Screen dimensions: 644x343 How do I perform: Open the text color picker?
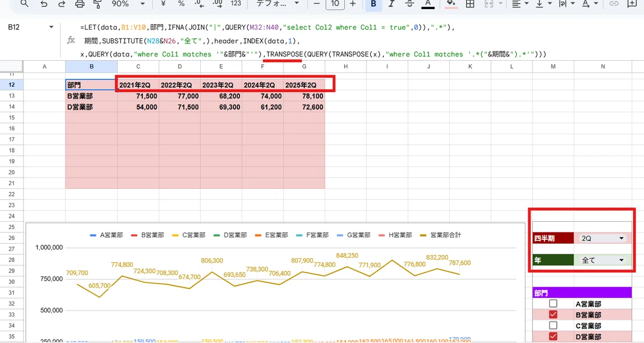[427, 4]
